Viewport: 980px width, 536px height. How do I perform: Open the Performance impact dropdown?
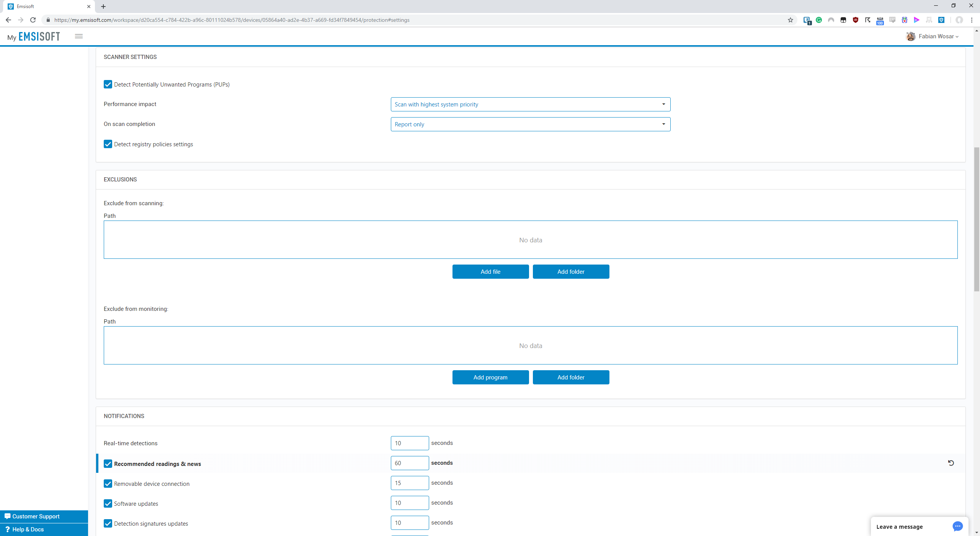point(530,105)
